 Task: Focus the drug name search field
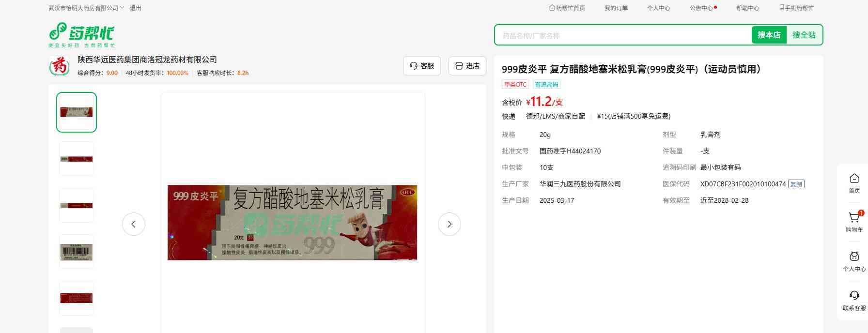[622, 35]
